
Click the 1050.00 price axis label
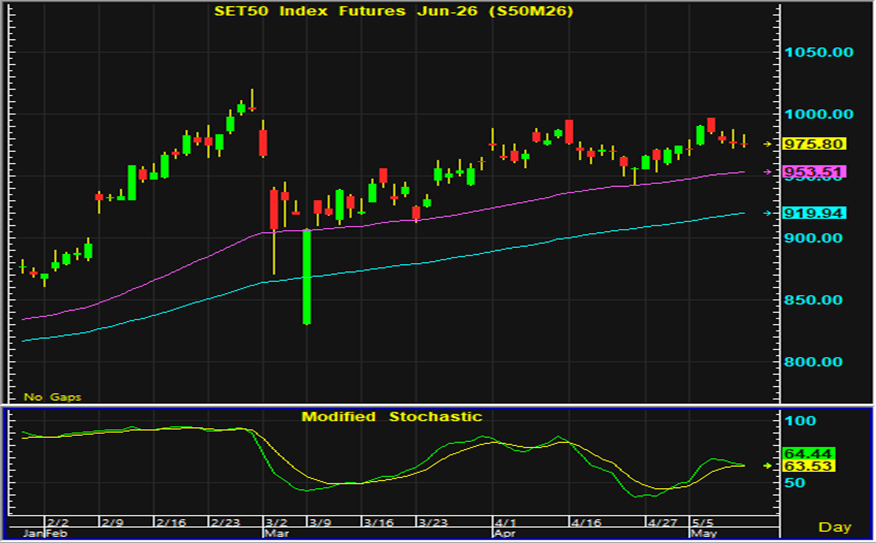click(819, 53)
